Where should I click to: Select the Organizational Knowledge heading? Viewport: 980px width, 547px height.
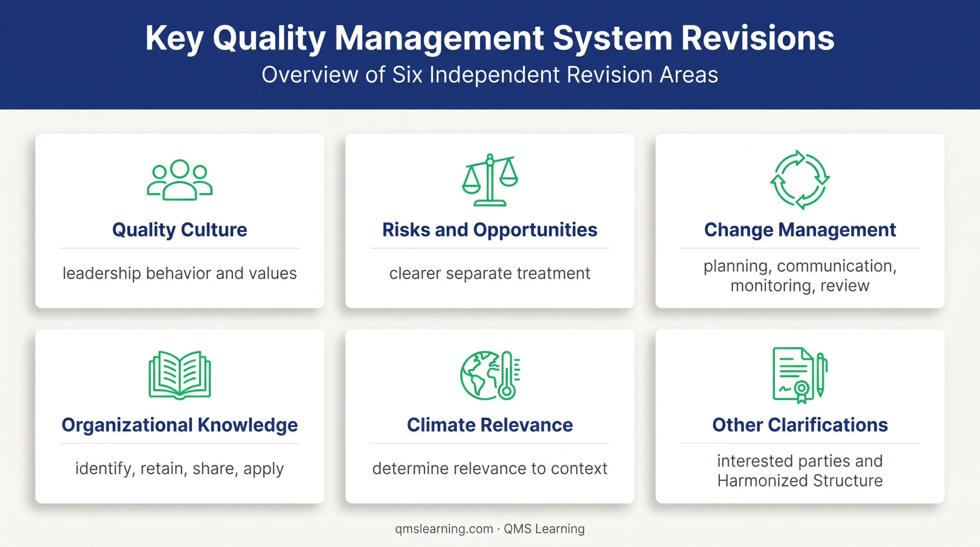pyautogui.click(x=180, y=425)
